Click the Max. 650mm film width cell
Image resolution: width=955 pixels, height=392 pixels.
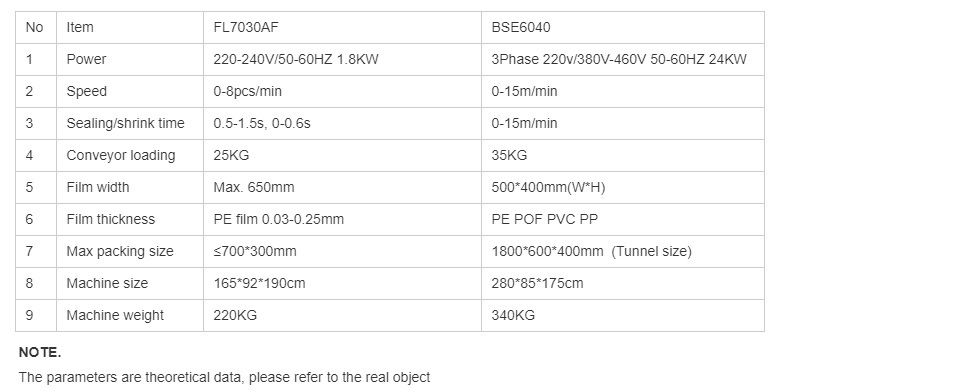pos(342,187)
